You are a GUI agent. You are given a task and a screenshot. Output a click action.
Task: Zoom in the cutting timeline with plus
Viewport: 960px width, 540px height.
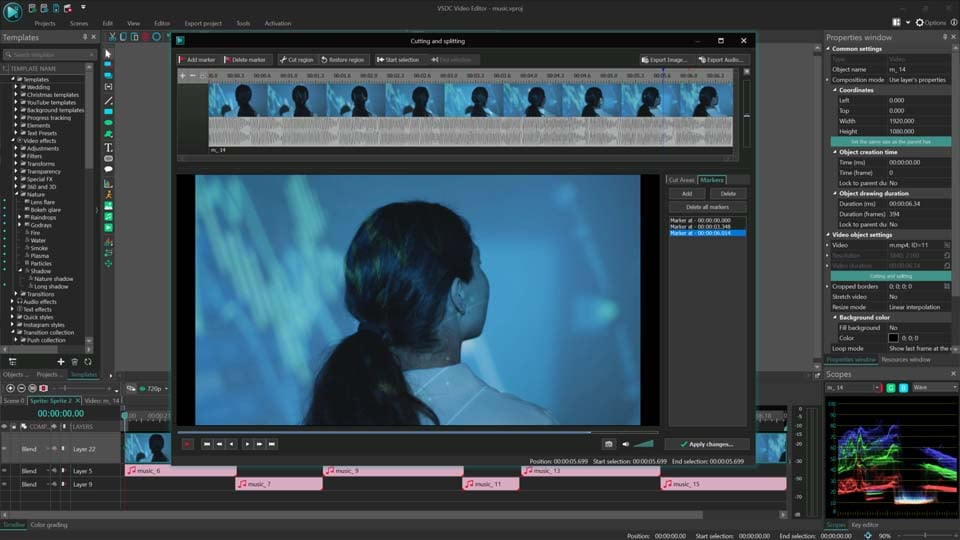pos(182,75)
